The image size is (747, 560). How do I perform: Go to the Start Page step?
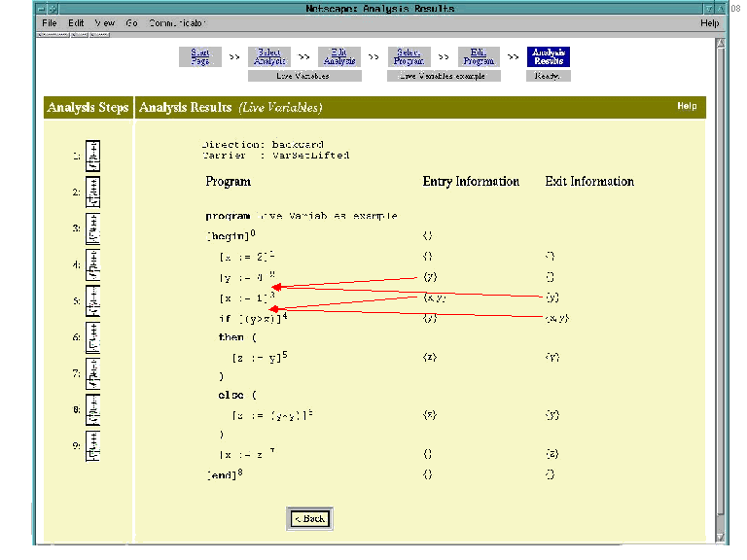199,56
